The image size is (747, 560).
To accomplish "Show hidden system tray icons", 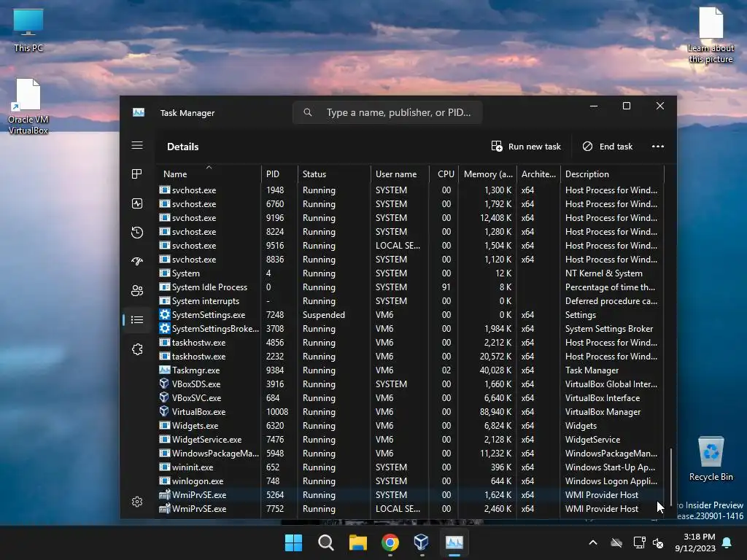I will pos(593,542).
